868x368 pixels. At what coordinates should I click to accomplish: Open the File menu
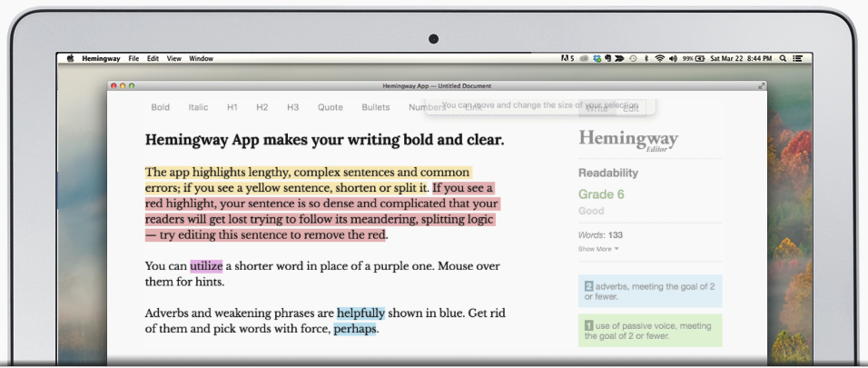click(x=133, y=58)
